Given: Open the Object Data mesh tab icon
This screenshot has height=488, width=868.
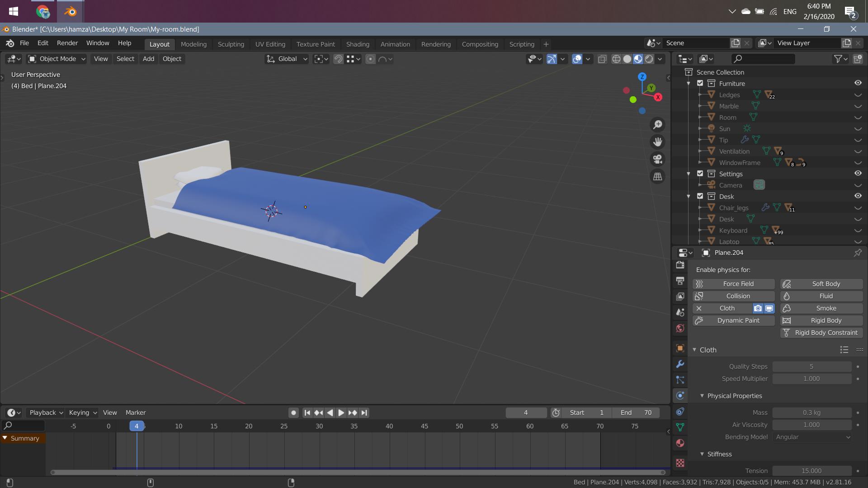Looking at the screenshot, I should coord(680,427).
